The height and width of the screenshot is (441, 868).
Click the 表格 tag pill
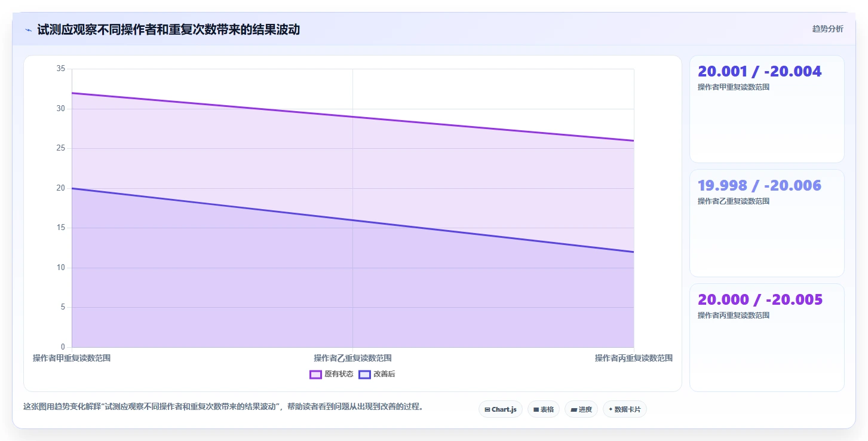pyautogui.click(x=544, y=409)
